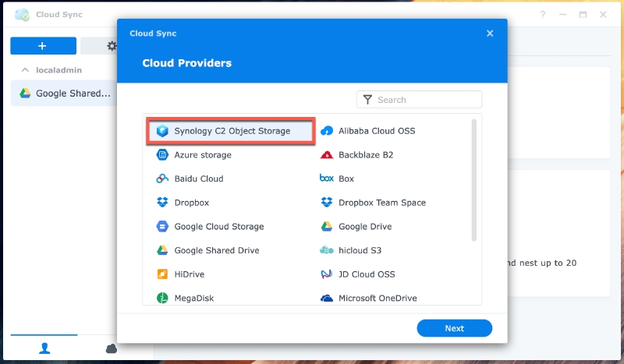Select Dropbox provider
624x364 pixels.
(191, 203)
